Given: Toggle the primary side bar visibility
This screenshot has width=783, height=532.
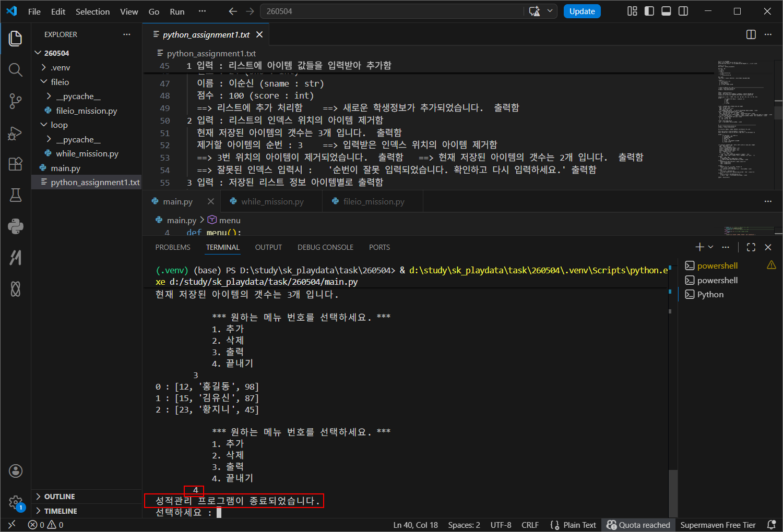Looking at the screenshot, I should (x=649, y=11).
